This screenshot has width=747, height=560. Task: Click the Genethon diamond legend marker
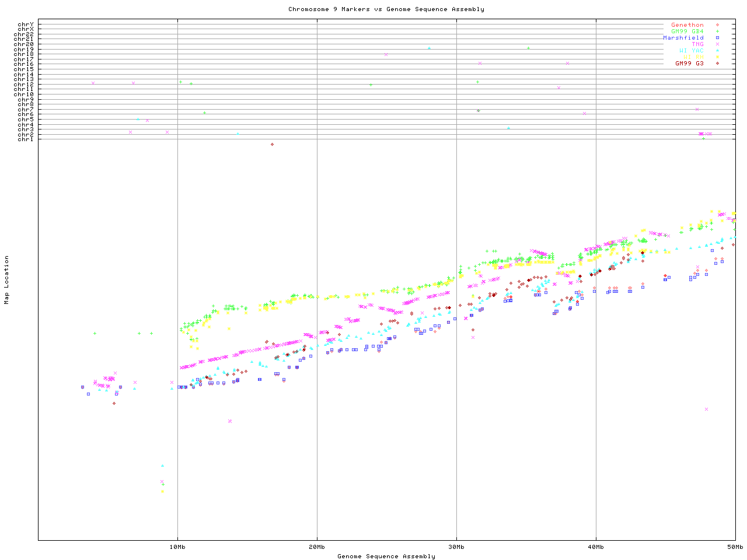717,25
